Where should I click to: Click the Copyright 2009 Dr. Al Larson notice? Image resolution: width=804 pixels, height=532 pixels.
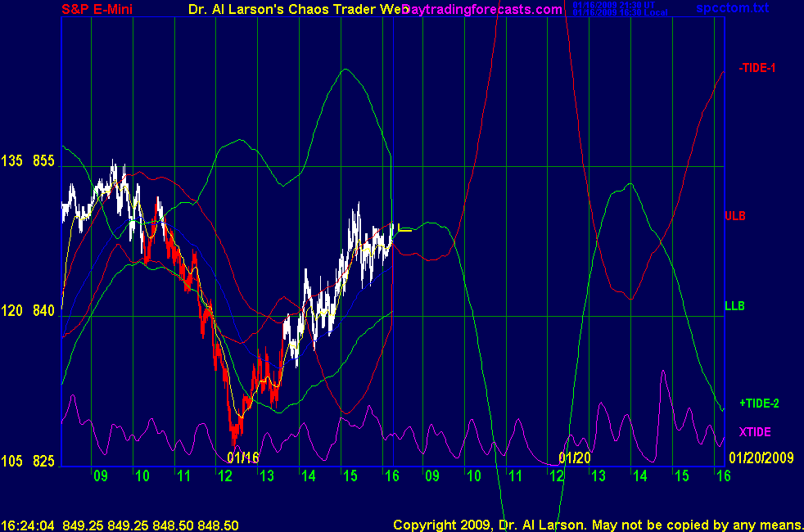598,525
